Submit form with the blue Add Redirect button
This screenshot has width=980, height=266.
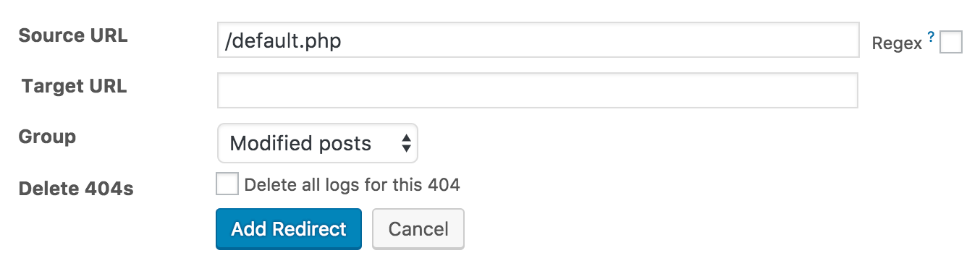289,229
